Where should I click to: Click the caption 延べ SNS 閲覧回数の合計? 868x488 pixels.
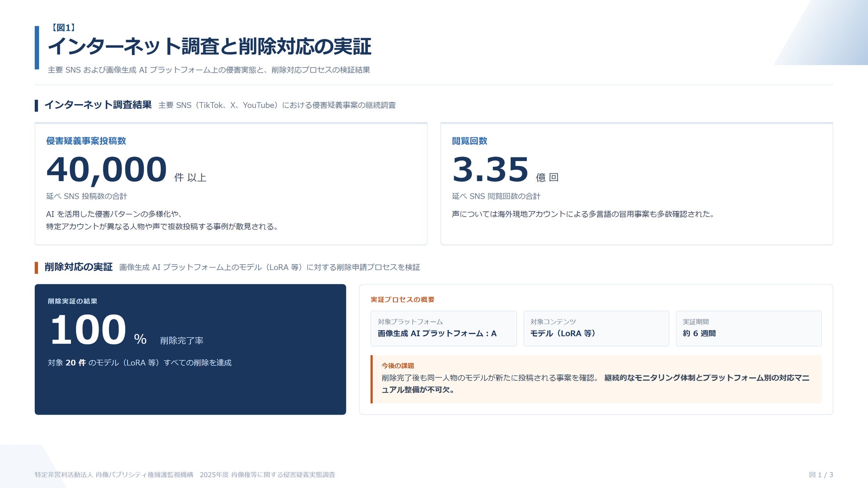496,196
